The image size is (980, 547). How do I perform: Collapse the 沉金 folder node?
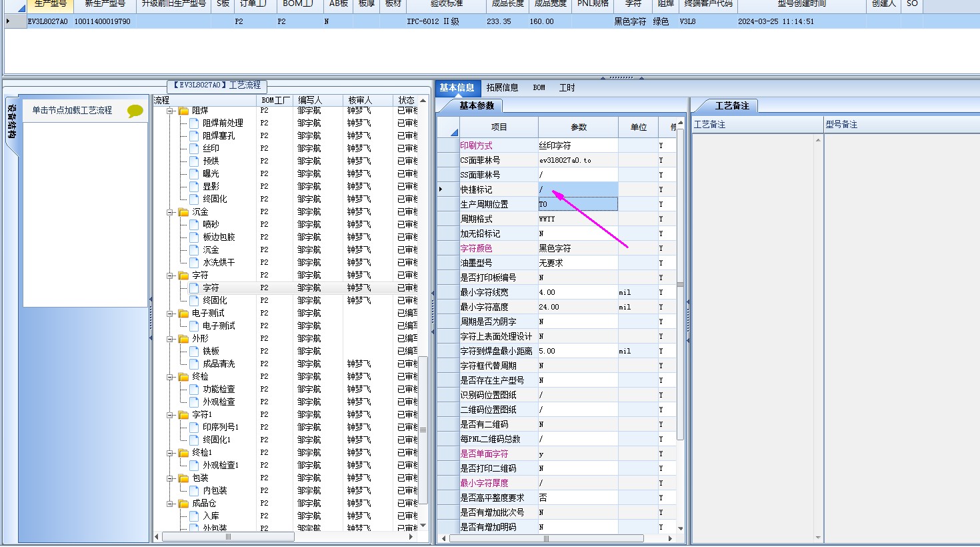click(171, 212)
